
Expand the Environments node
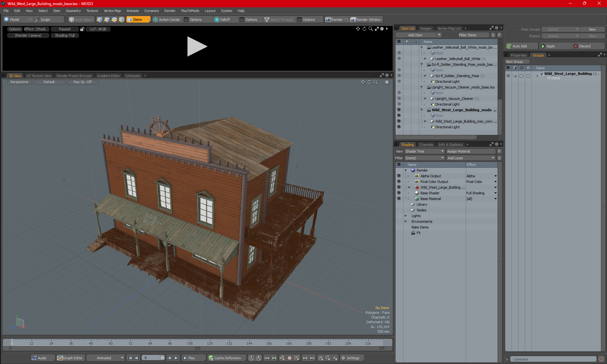click(406, 221)
